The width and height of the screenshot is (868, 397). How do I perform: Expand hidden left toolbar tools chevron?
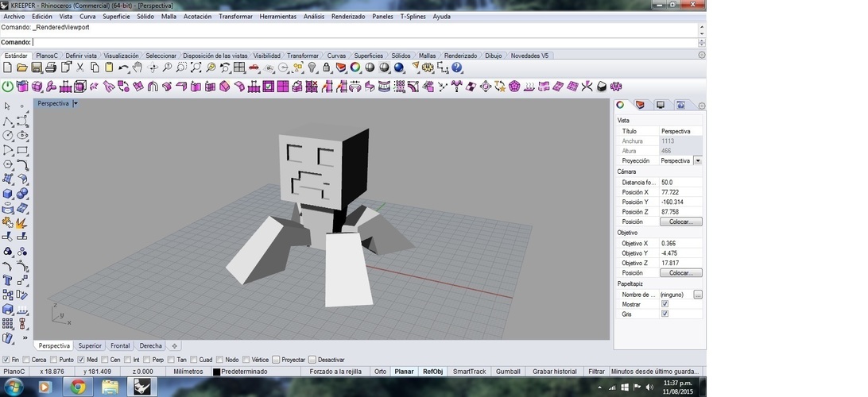tap(25, 337)
